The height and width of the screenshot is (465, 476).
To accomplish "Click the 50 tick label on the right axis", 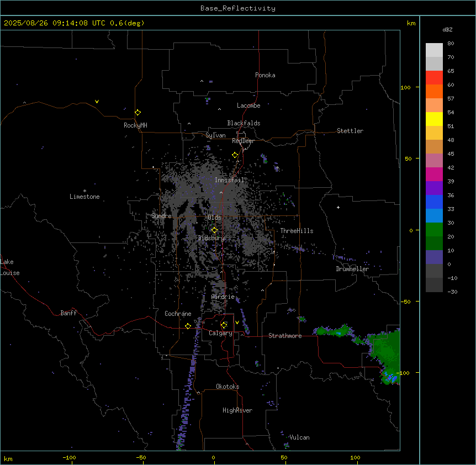I will (x=408, y=158).
